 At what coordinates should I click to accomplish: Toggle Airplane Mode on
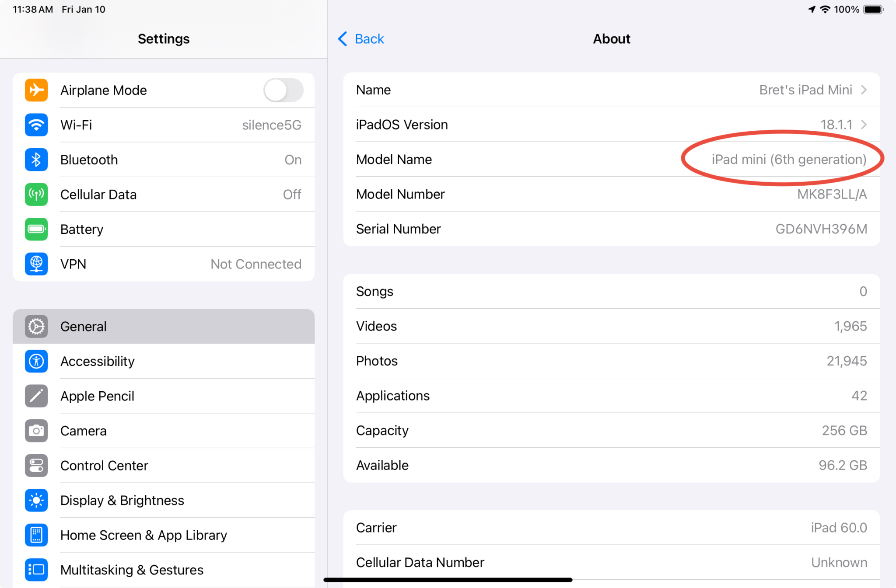283,90
